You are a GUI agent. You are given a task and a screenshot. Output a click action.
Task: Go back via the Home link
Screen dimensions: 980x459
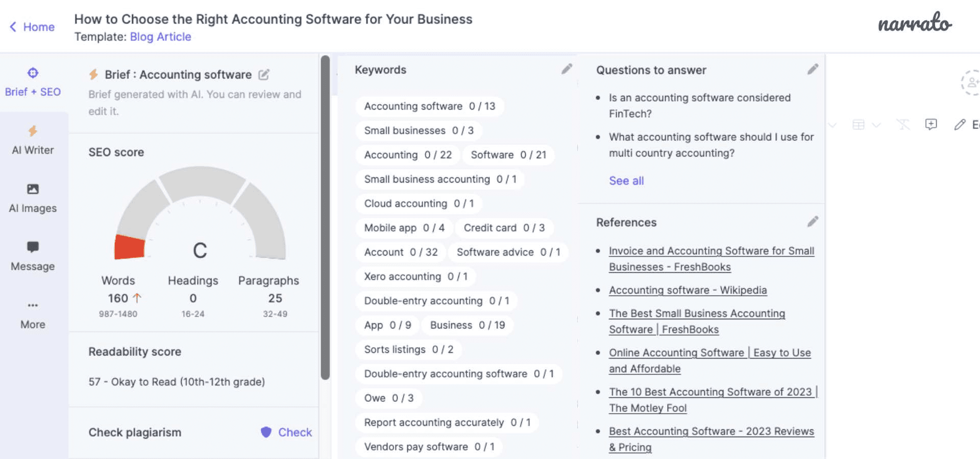(32, 27)
